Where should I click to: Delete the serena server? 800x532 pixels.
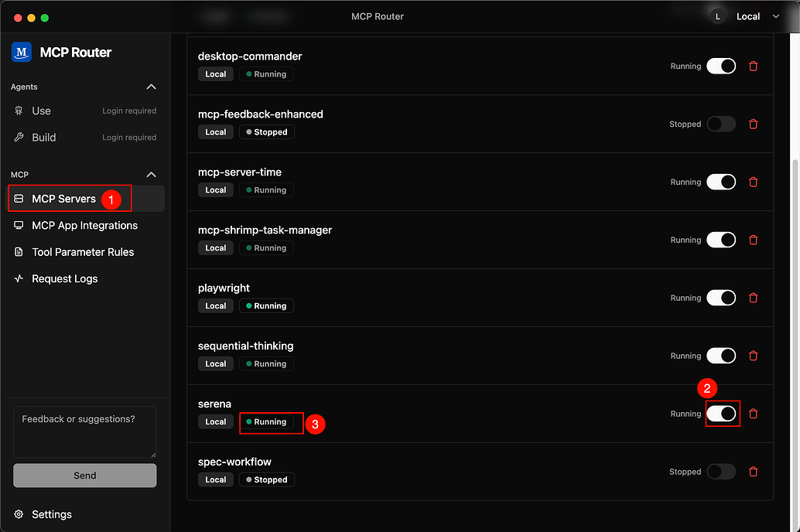(x=753, y=414)
